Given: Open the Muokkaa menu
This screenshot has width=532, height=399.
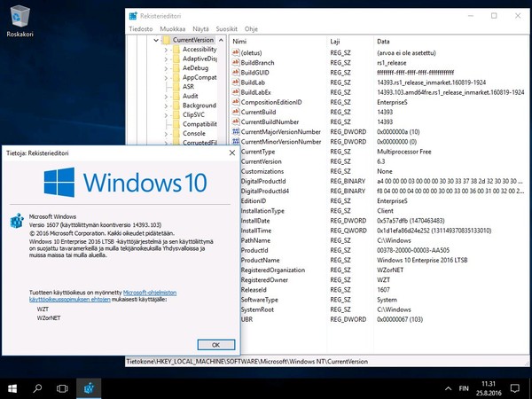Looking at the screenshot, I should click(172, 29).
